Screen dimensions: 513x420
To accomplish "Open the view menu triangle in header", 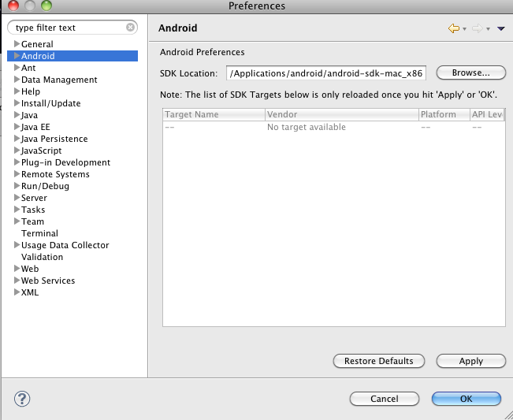I will 500,29.
